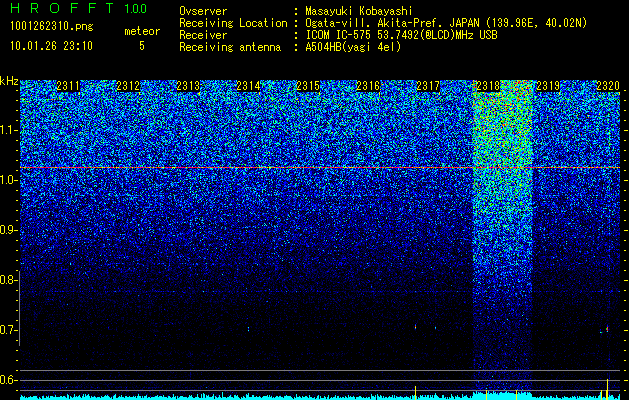
Task: Select the filename 1001262310.png
Action: 52,27
